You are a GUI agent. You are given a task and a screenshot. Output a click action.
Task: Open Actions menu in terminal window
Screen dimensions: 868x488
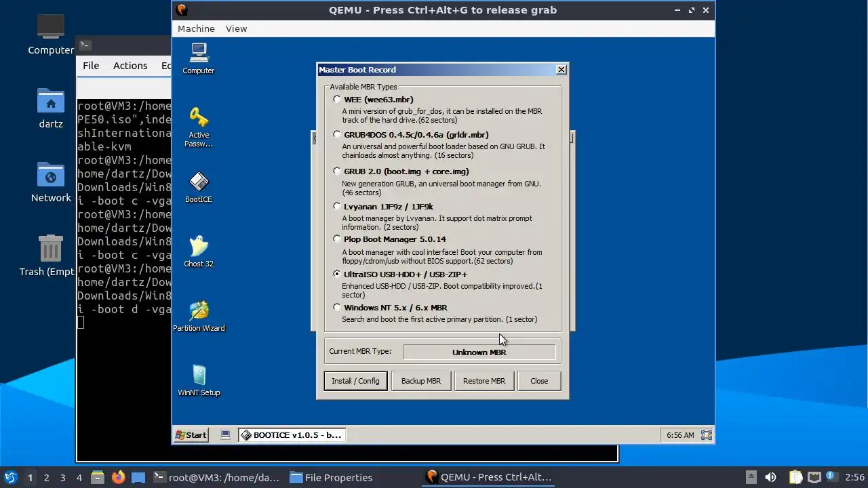(130, 66)
